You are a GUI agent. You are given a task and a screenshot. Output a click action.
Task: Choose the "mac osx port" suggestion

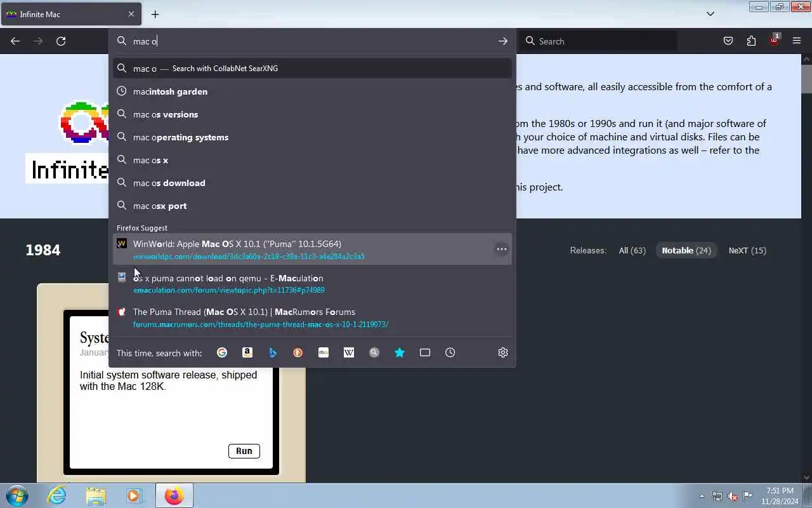point(312,206)
